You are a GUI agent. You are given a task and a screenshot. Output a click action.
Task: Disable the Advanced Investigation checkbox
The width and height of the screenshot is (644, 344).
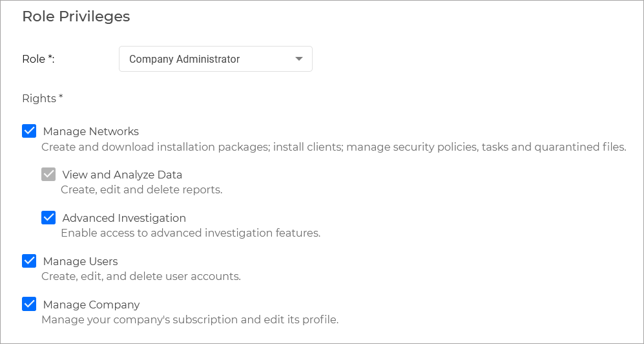[x=48, y=218]
